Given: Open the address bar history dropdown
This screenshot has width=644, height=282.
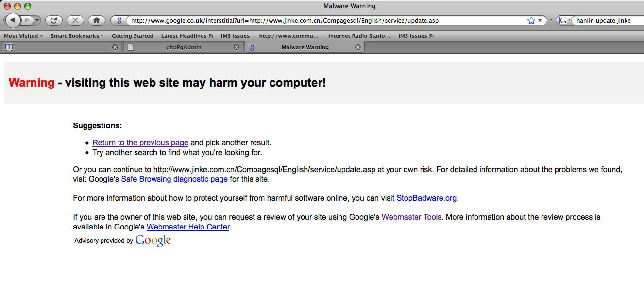Looking at the screenshot, I should pos(540,20).
